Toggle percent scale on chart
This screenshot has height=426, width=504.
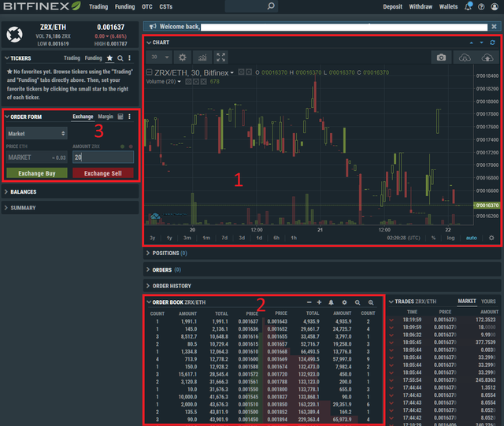[433, 238]
